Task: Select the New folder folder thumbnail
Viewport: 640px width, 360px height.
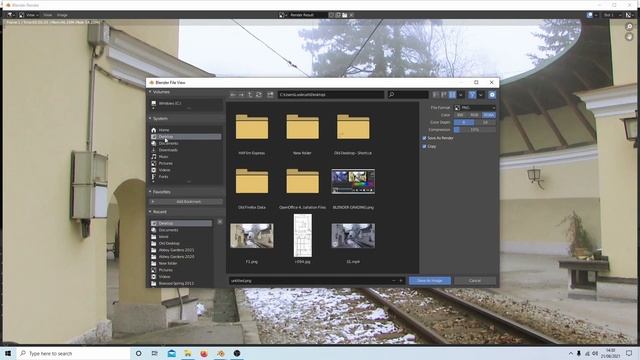Action: (x=302, y=127)
